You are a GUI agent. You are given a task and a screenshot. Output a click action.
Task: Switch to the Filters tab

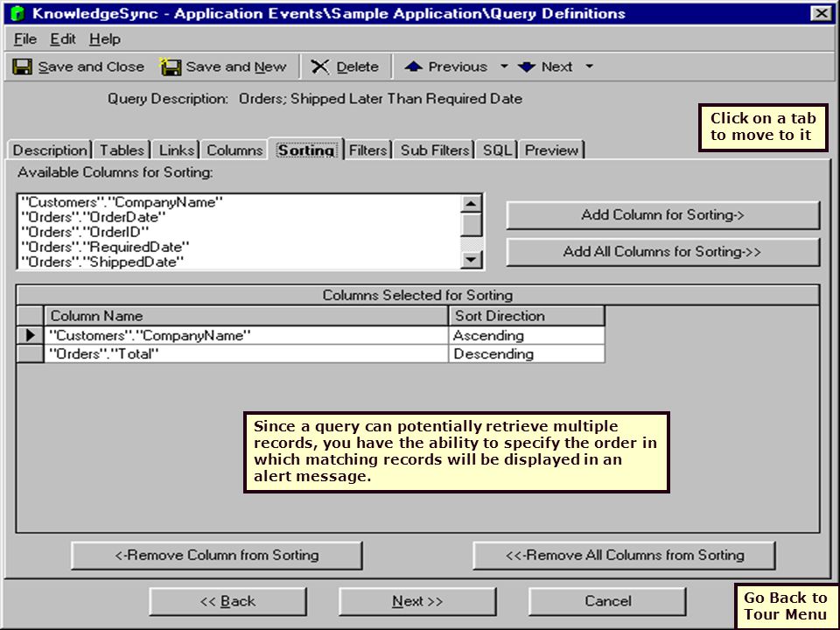[368, 150]
